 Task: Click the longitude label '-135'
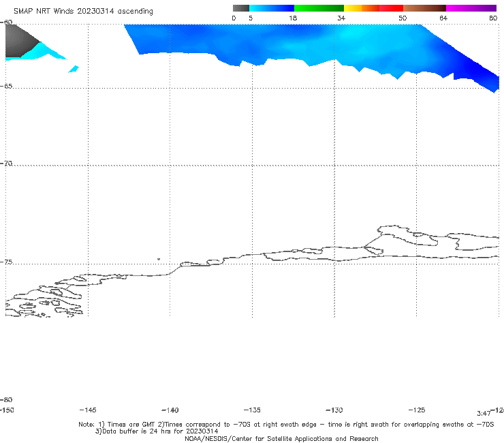pyautogui.click(x=252, y=410)
